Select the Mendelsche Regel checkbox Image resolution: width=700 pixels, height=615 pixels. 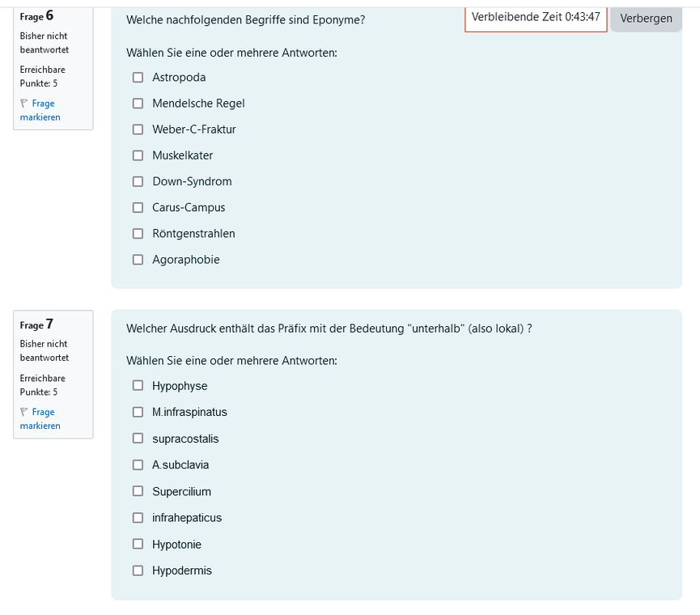[138, 104]
